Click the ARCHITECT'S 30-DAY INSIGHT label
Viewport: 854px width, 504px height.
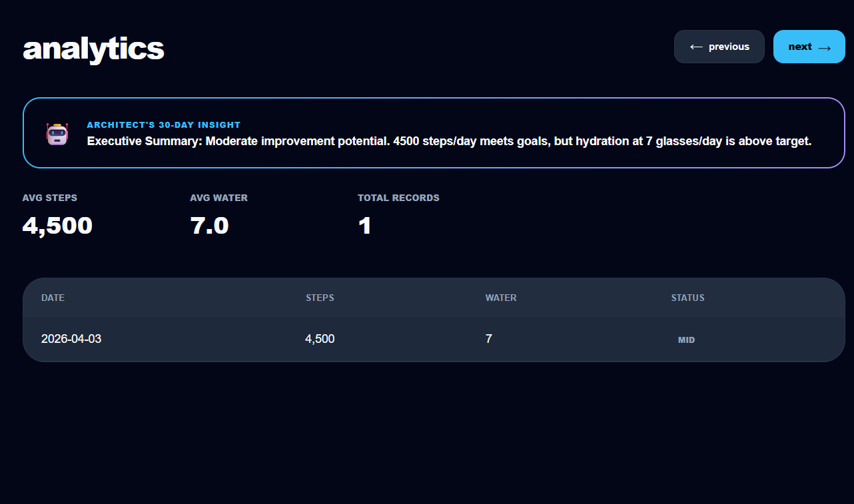(163, 125)
